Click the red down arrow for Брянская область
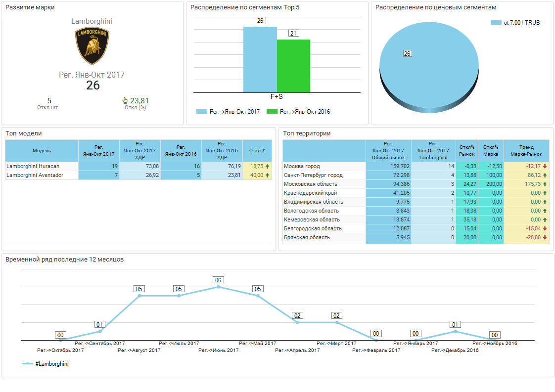555x392 pixels. 545,237
